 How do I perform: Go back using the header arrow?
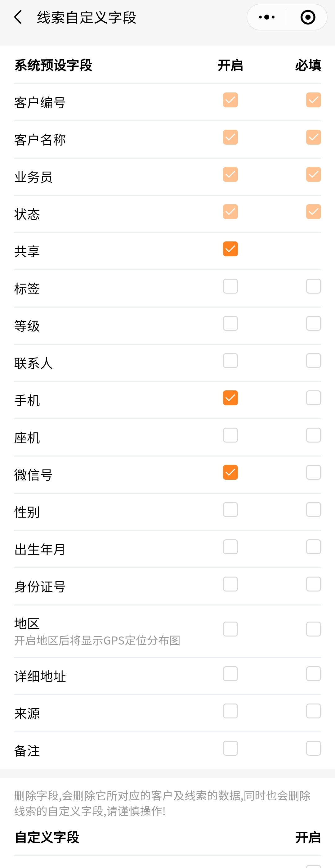point(18,17)
